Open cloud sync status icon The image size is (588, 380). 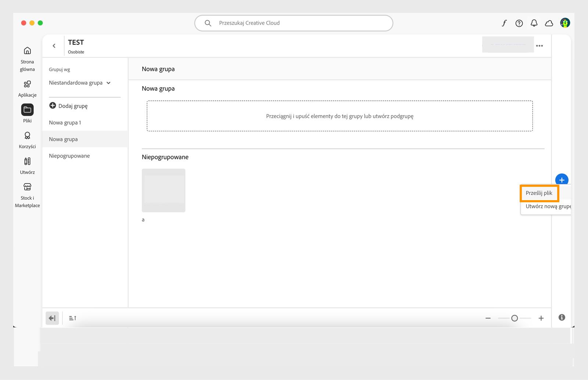pos(549,23)
